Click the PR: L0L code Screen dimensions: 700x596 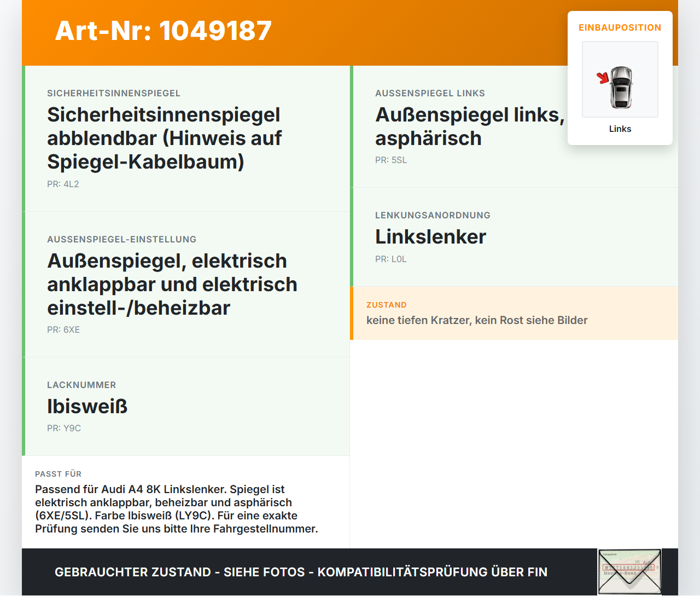coord(391,259)
